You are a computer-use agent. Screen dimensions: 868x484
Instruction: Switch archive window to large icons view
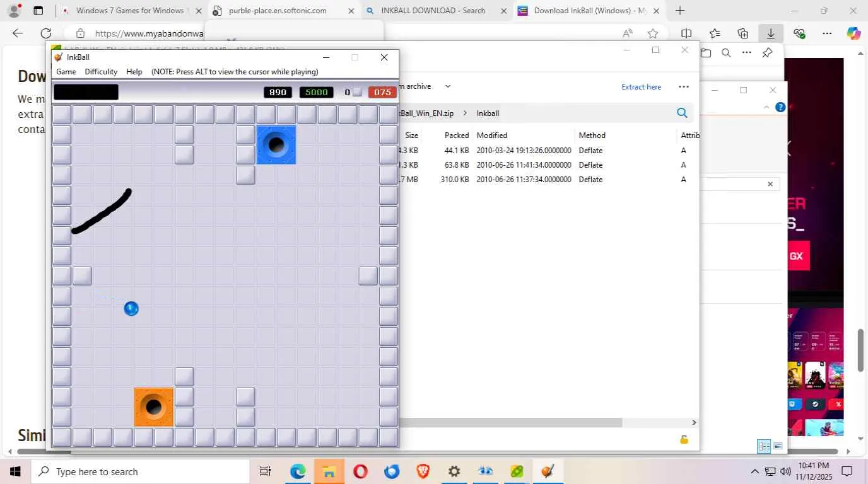(778, 446)
